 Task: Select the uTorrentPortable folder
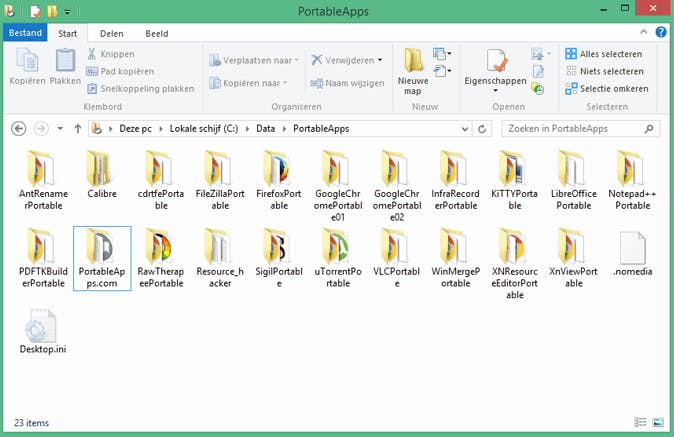pyautogui.click(x=338, y=258)
